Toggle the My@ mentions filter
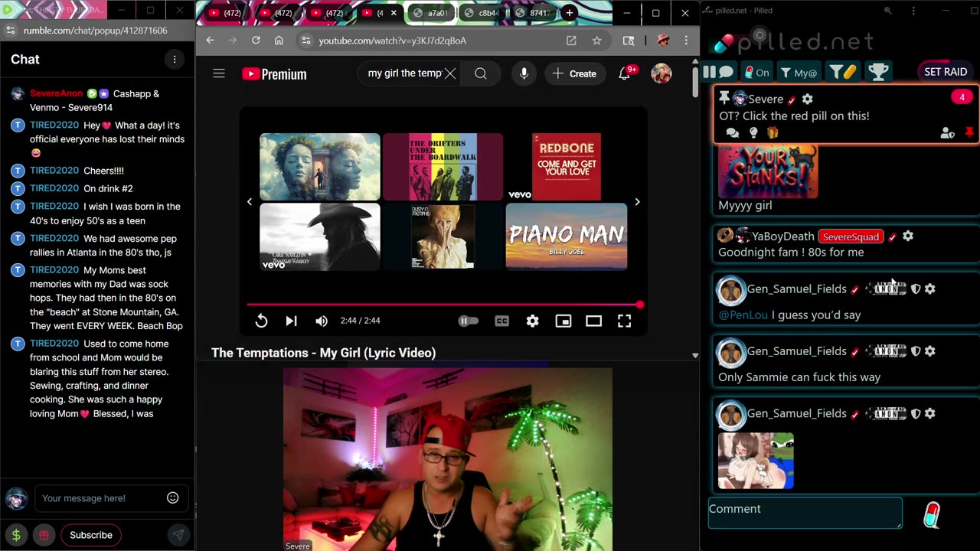The width and height of the screenshot is (980, 551). 799,72
